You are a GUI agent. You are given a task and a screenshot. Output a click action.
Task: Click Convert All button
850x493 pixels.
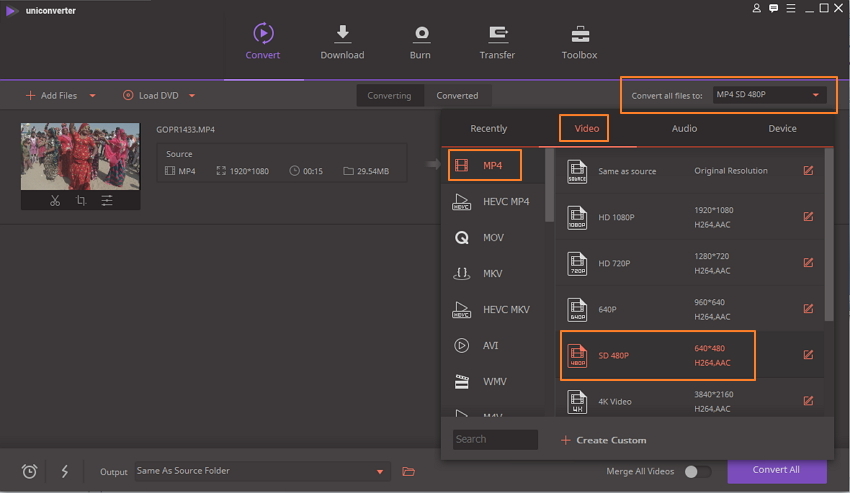tap(777, 470)
